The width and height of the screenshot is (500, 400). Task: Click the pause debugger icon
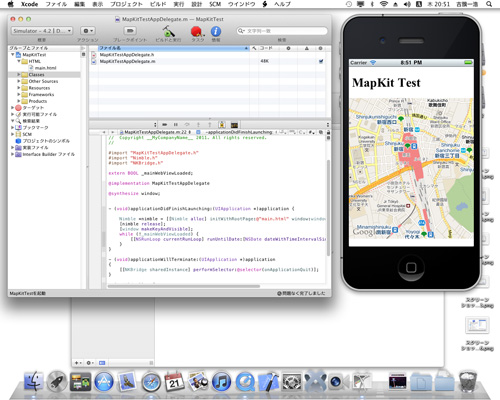[x=176, y=125]
